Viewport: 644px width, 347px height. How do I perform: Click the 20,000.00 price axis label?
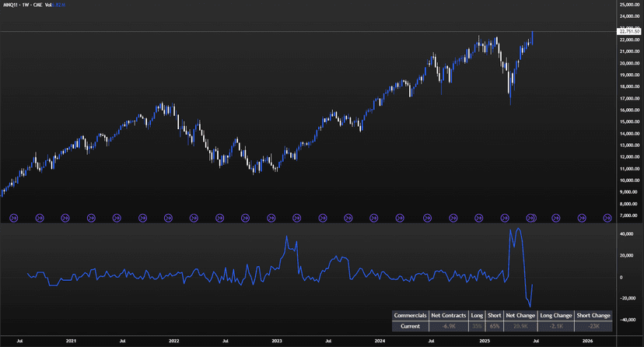pyautogui.click(x=630, y=63)
